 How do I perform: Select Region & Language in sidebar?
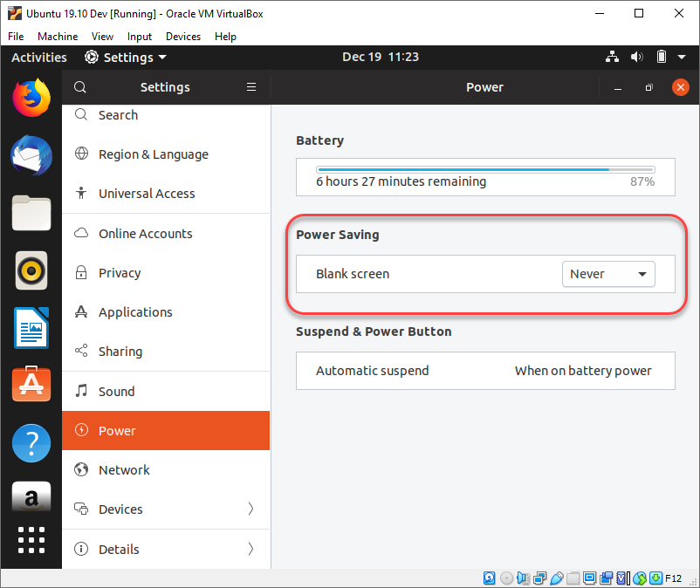point(166,154)
